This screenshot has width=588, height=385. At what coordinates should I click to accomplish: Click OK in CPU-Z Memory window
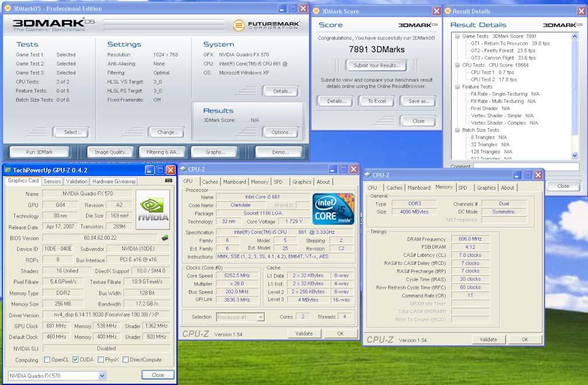525,339
